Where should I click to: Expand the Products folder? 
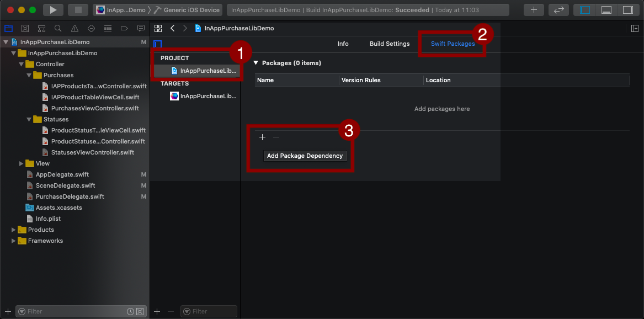pos(14,230)
